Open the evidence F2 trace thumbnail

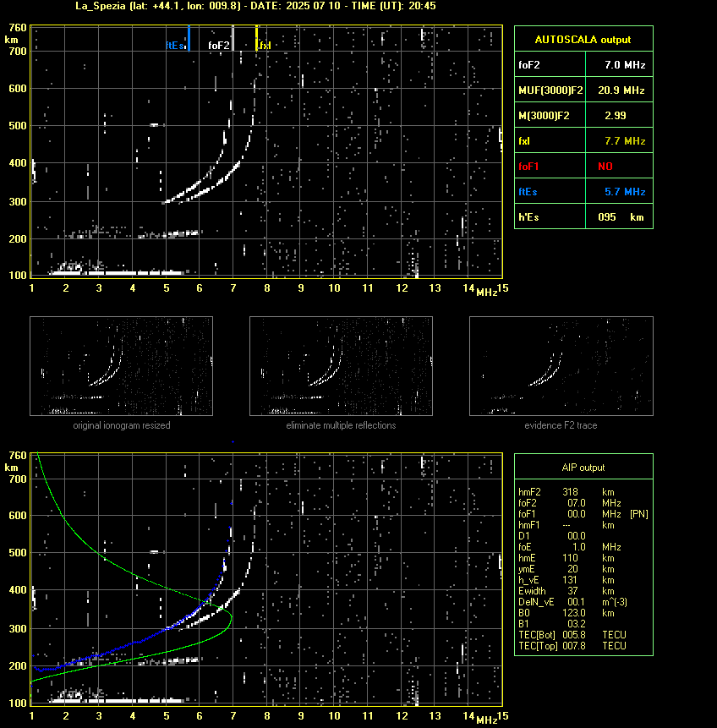[561, 366]
